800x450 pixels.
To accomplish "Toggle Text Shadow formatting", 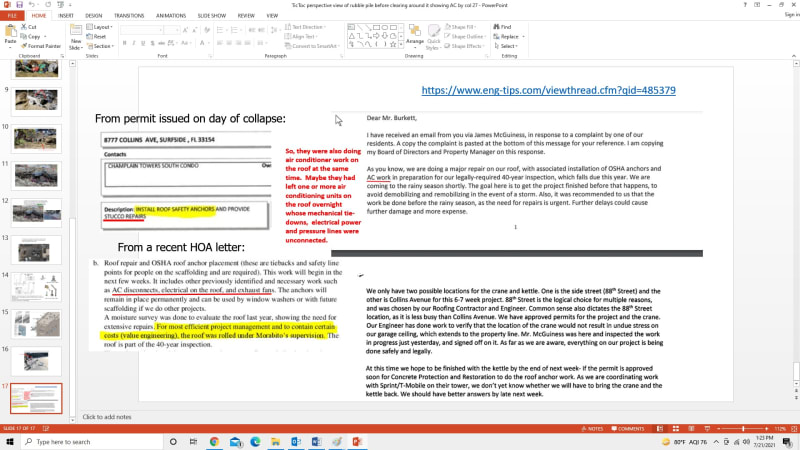I will (152, 43).
